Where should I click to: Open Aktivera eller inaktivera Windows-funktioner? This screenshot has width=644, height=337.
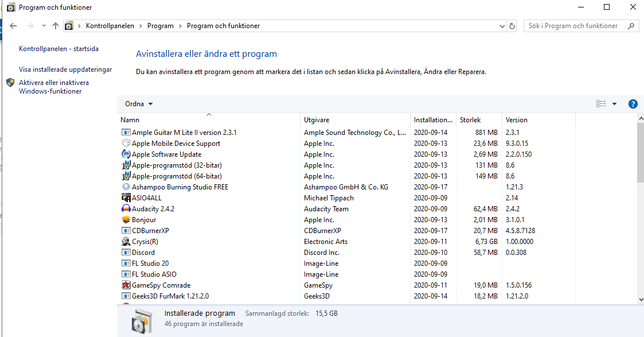coord(54,87)
